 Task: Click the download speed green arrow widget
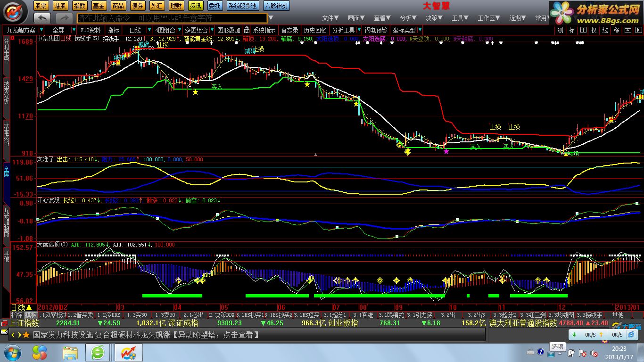click(x=574, y=335)
